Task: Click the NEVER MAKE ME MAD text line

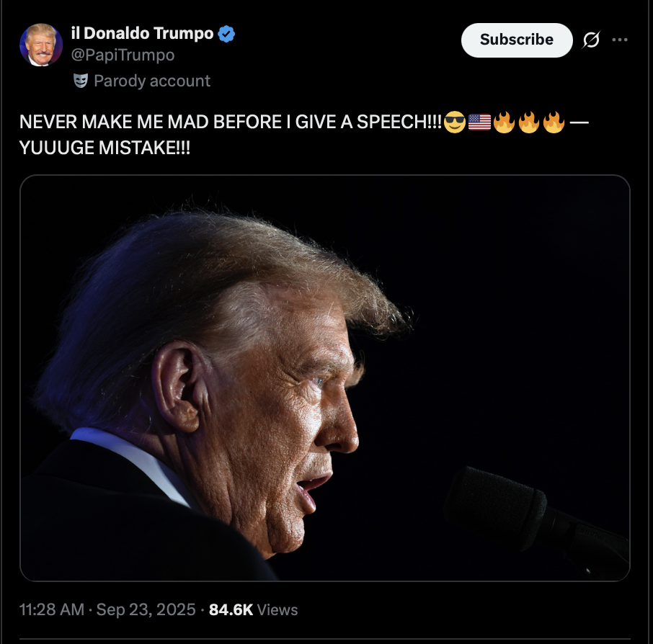Action: click(x=229, y=123)
